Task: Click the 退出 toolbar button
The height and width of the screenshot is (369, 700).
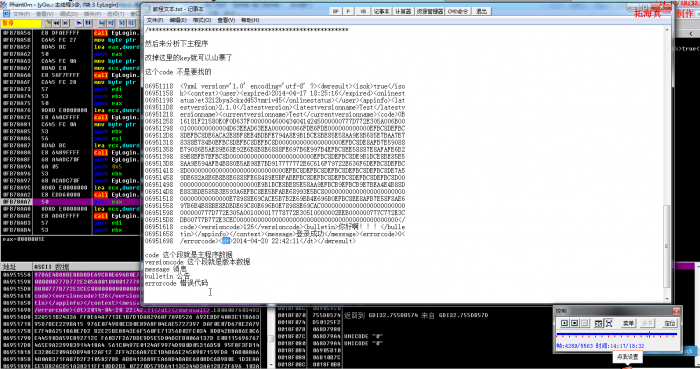Action: tap(481, 11)
